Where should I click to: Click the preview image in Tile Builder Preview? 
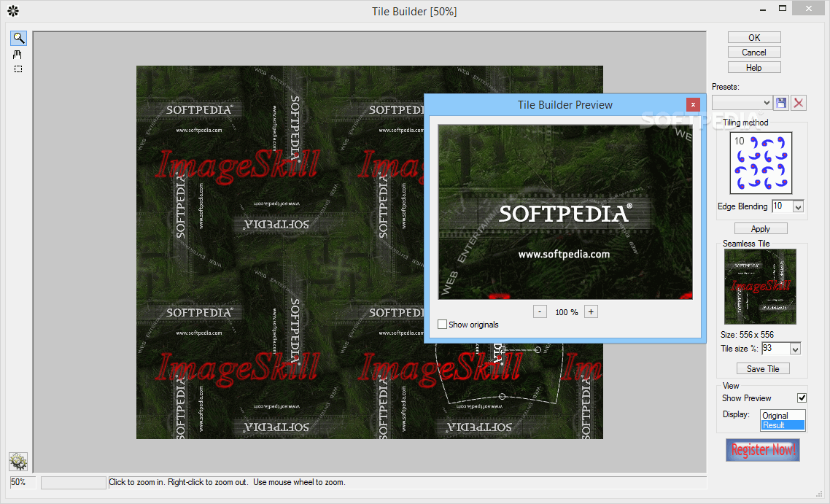pos(565,212)
